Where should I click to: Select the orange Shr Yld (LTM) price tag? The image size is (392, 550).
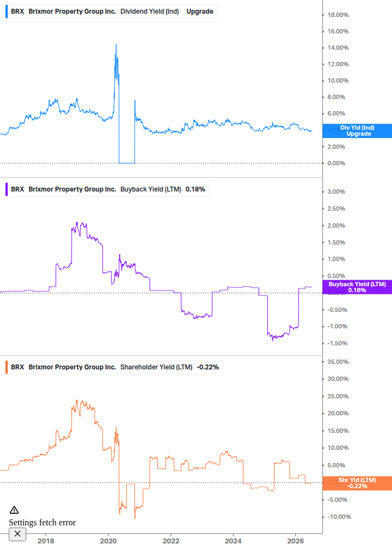point(357,483)
